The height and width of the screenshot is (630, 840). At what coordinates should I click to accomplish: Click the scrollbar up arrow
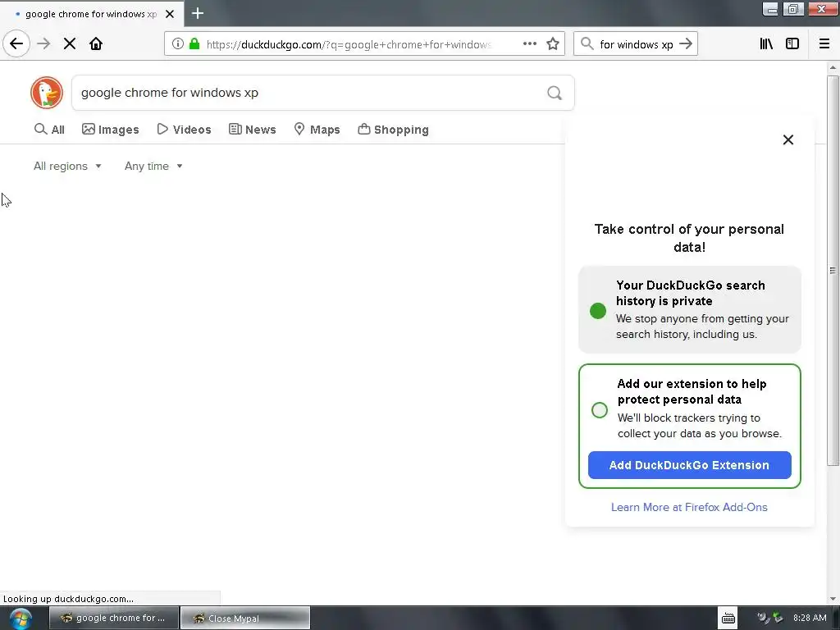(x=833, y=67)
